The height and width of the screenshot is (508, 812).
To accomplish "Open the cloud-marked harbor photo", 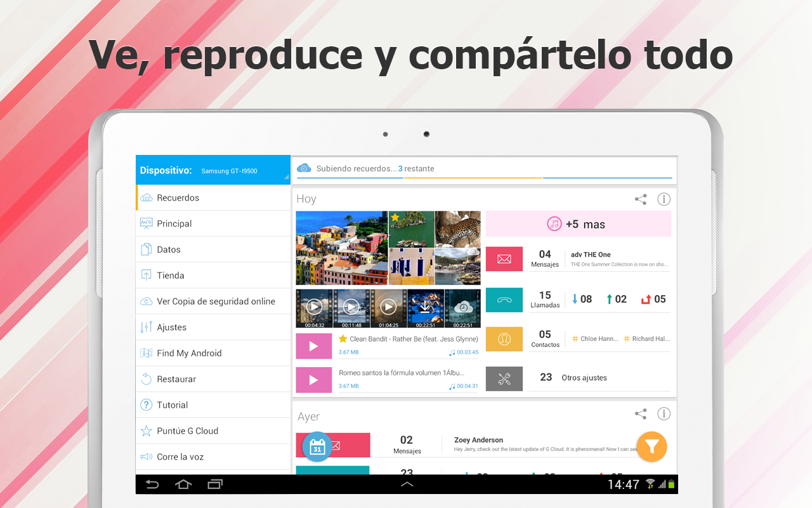I will (458, 266).
